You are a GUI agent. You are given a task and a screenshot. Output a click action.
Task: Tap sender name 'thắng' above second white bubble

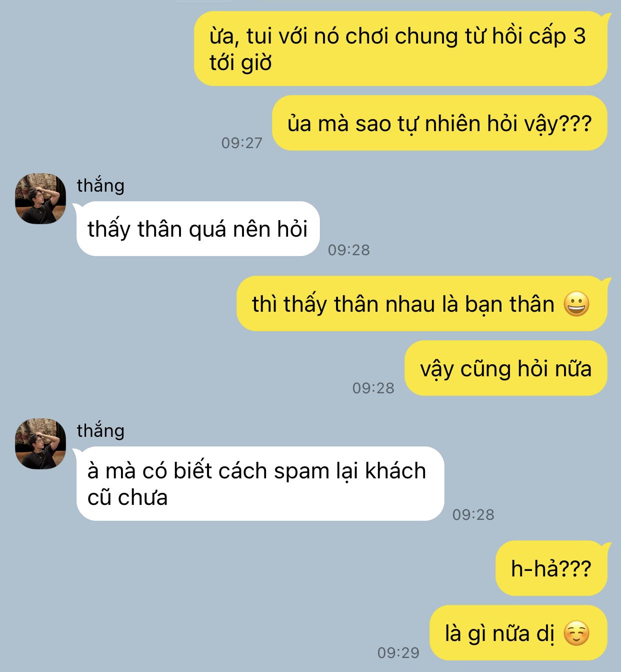click(100, 431)
